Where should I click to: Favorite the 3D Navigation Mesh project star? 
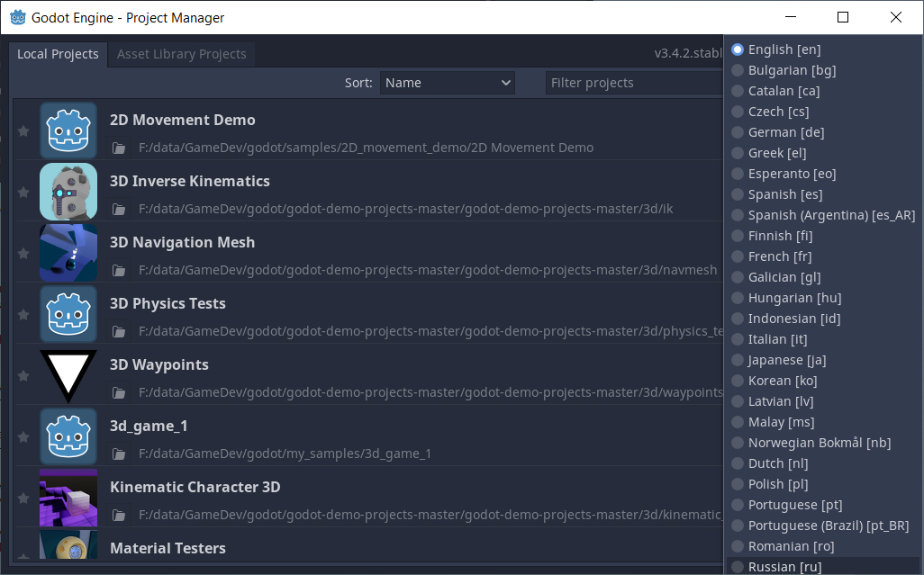coord(23,254)
